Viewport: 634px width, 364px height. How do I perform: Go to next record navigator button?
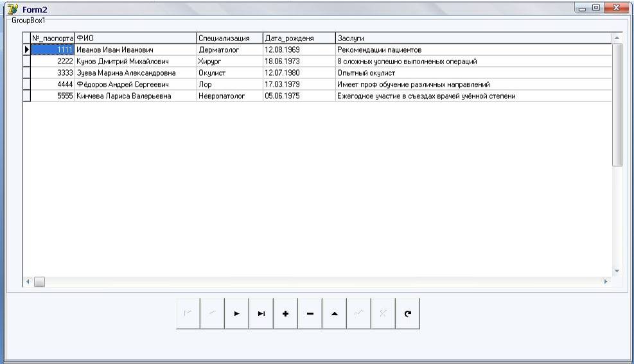(x=237, y=313)
